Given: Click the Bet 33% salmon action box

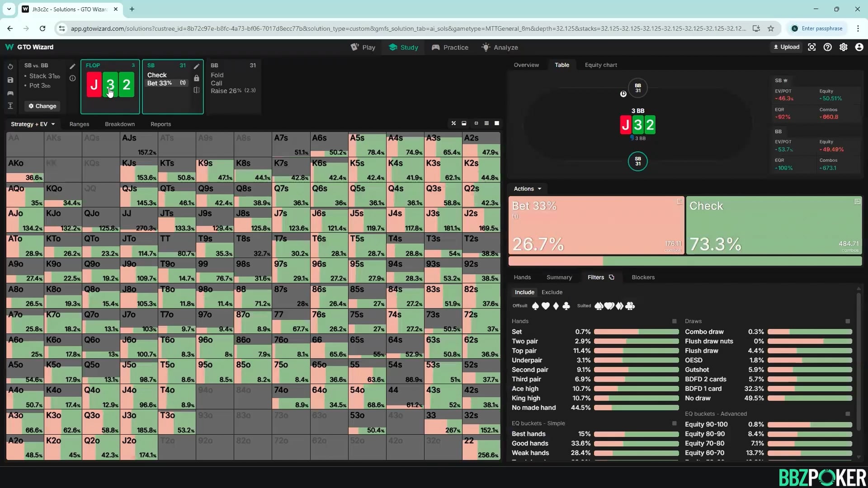Looking at the screenshot, I should pos(596,225).
